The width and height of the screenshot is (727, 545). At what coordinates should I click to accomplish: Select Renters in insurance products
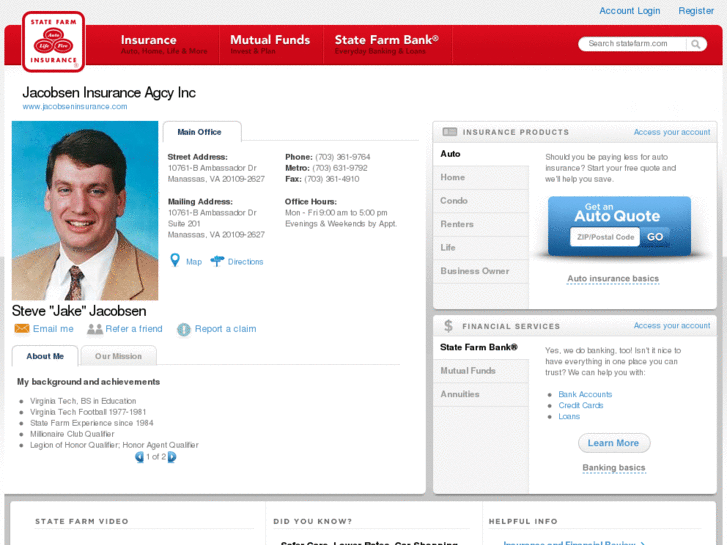[x=481, y=224]
